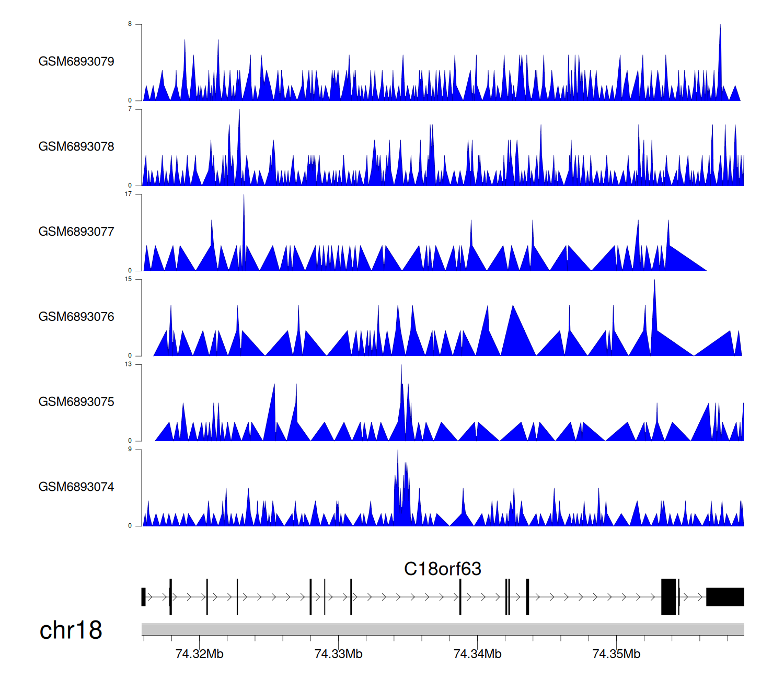The width and height of the screenshot is (784, 690).
Task: Select the GSM6893074 track name
Action: click(x=76, y=487)
